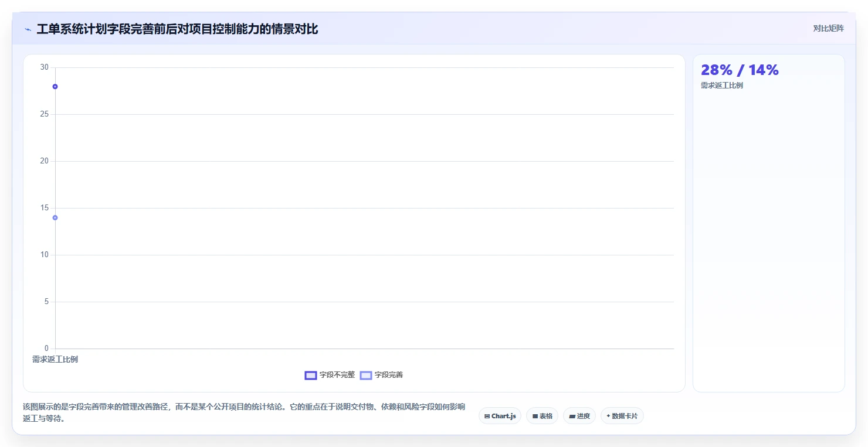Select the 数据卡片 tag chip
868x447 pixels.
[x=622, y=416]
